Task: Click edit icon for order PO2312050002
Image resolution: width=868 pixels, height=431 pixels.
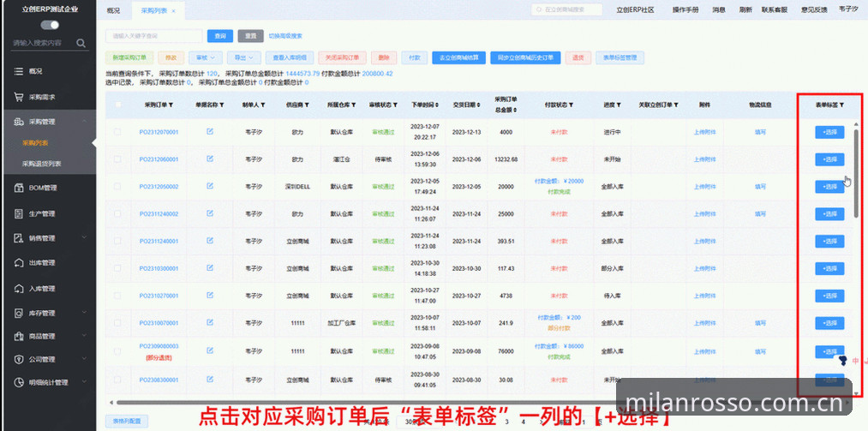Action: (x=210, y=186)
